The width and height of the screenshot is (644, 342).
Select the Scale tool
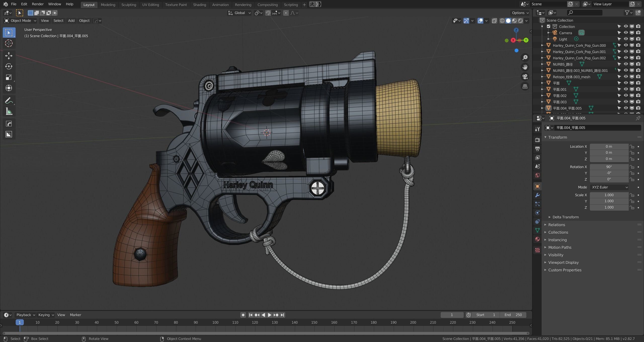point(9,77)
